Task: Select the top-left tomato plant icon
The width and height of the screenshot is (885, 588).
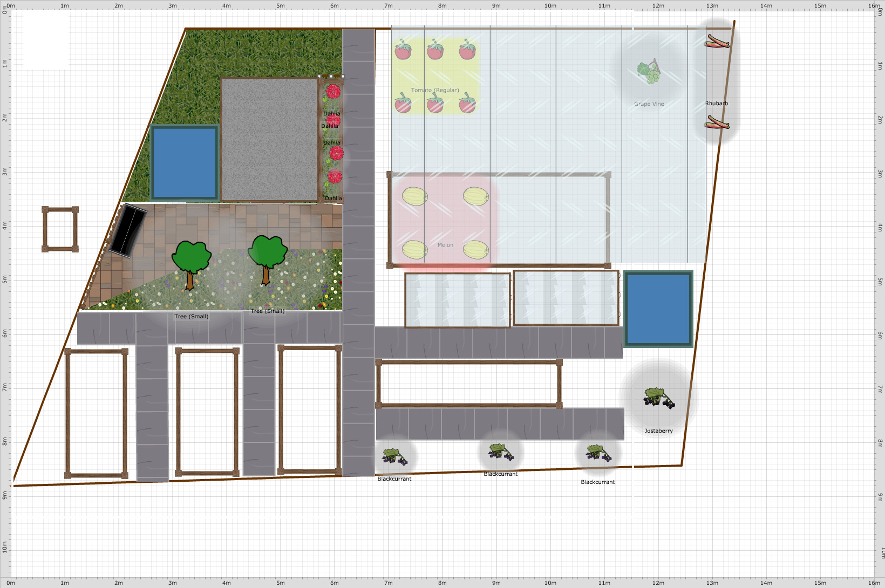Action: point(403,49)
